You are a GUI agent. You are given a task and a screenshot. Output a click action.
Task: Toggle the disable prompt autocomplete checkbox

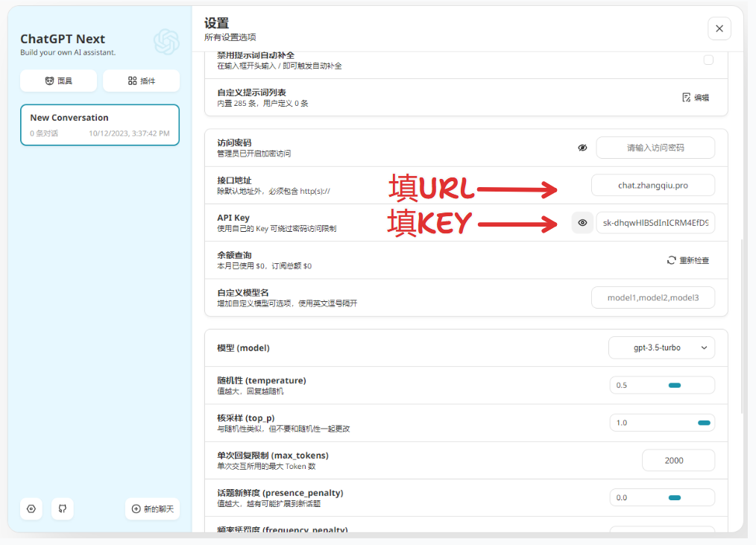pos(708,60)
